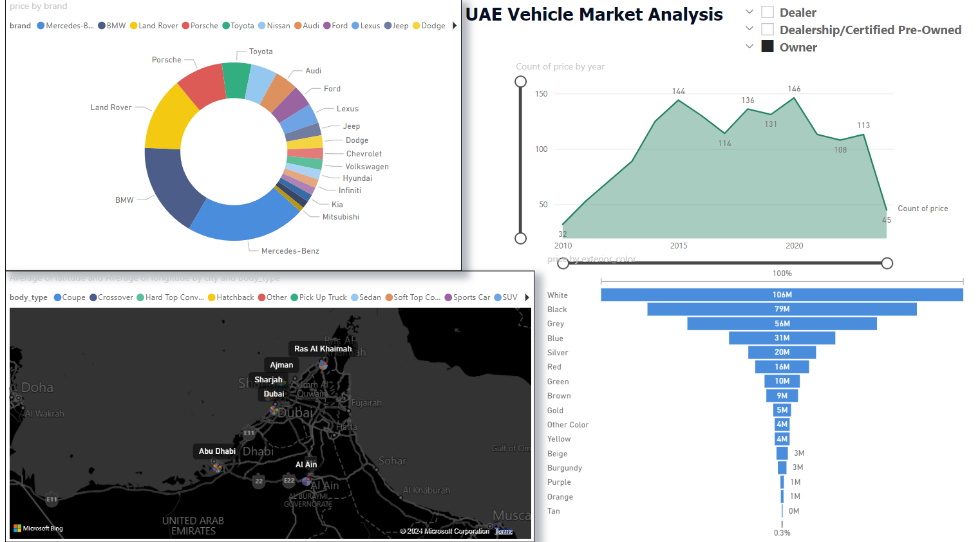Image resolution: width=980 pixels, height=542 pixels.
Task: Click the Coupe icon in body_type legend
Action: point(57,297)
